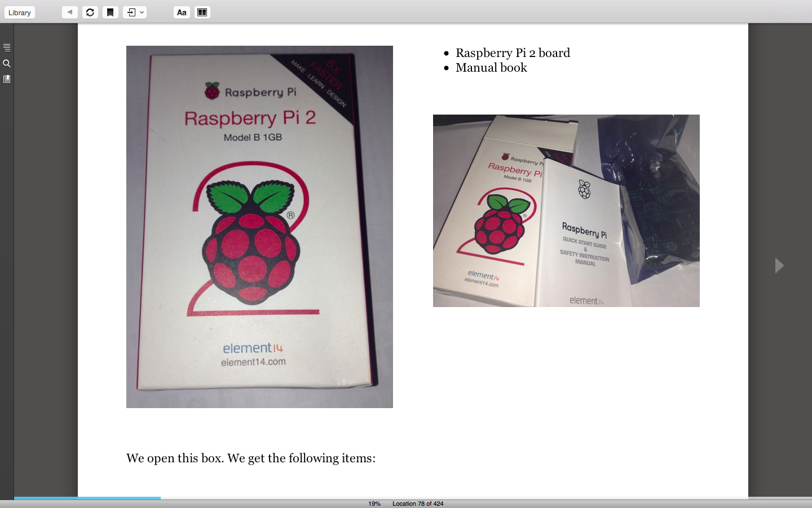
Task: Click the "Raspberry Pi 2 board" bullet text
Action: (513, 53)
